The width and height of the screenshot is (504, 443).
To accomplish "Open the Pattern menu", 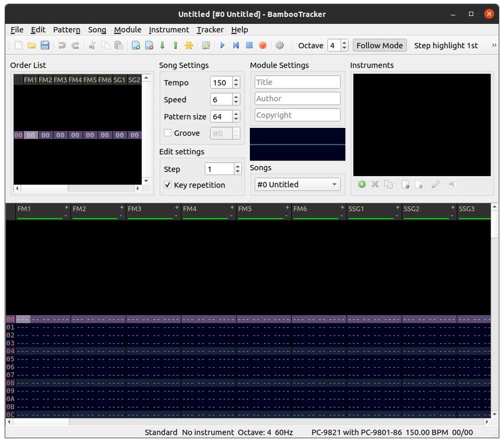I will click(66, 30).
